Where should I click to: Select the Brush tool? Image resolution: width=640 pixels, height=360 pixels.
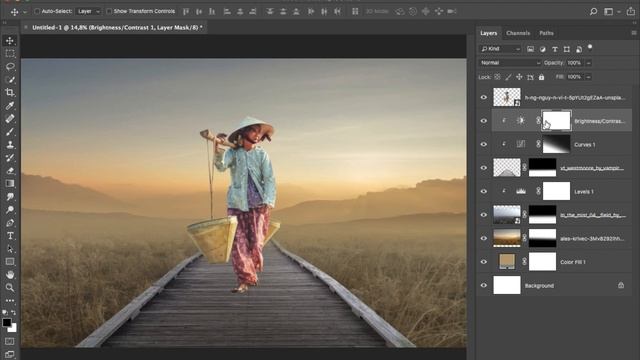click(10, 132)
